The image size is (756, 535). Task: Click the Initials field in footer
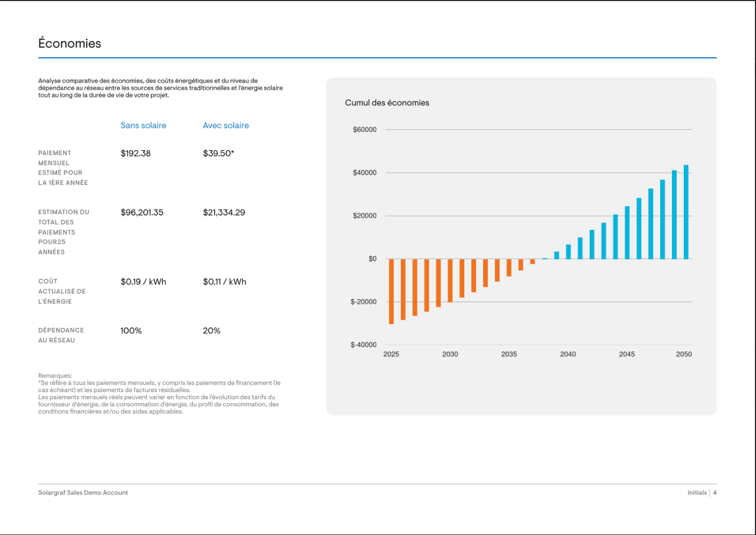pos(697,492)
